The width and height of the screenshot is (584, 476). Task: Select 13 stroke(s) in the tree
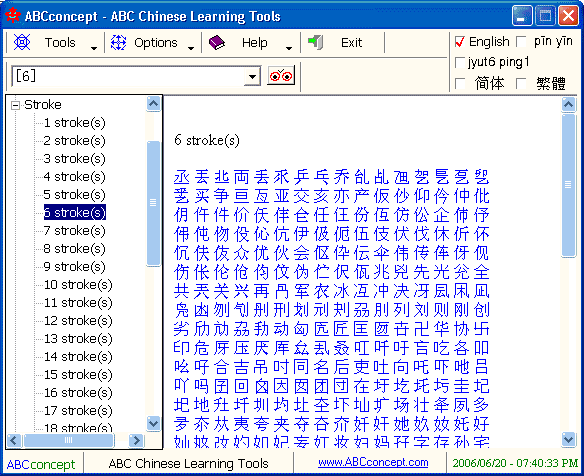click(78, 339)
